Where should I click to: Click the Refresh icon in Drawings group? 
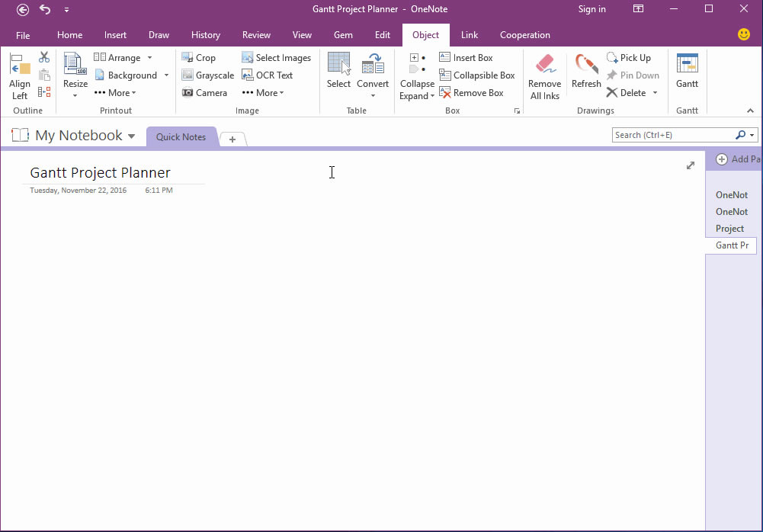tap(585, 75)
